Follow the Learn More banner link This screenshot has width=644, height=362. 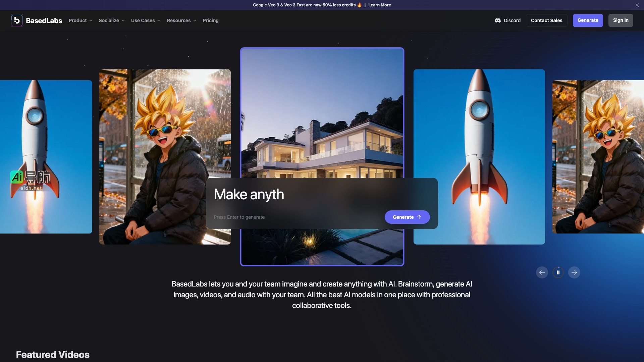(379, 5)
